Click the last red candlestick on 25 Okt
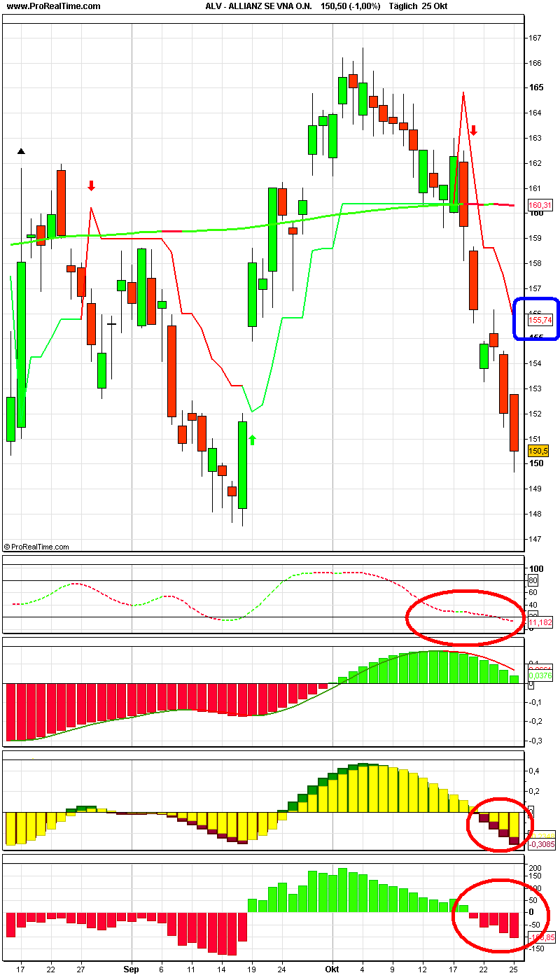This screenshot has height=980, width=560. 514,423
